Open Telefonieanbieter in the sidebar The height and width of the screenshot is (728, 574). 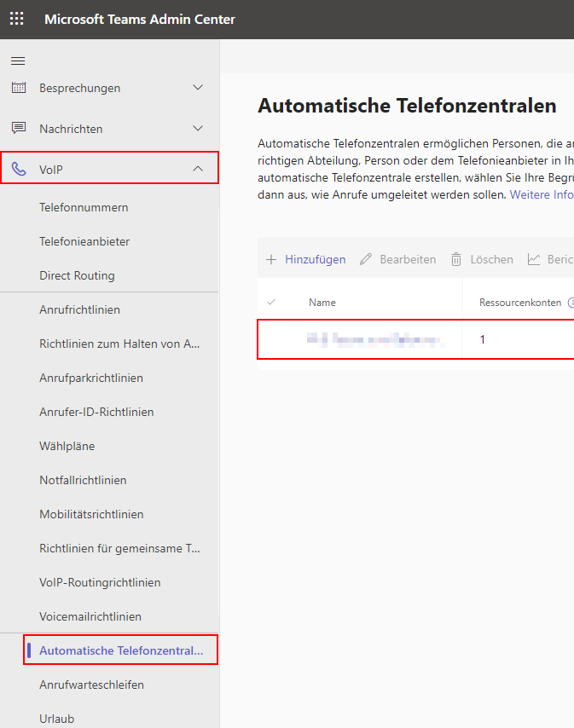[84, 241]
